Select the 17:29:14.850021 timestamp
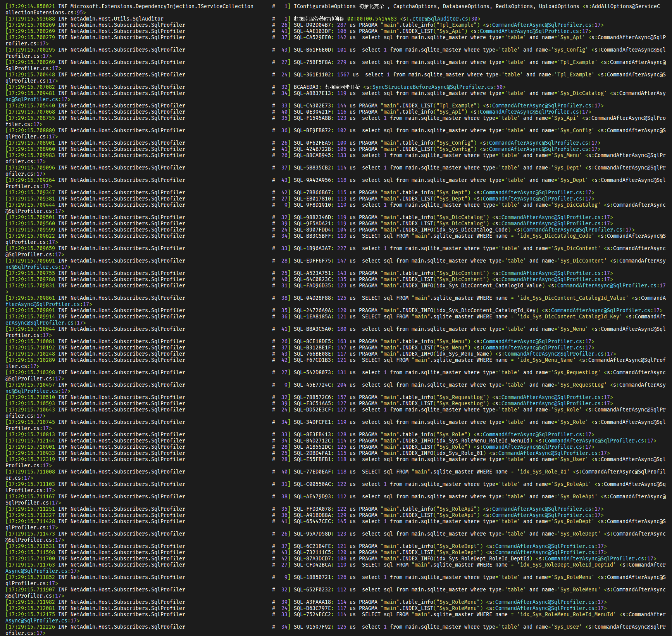 31,6
